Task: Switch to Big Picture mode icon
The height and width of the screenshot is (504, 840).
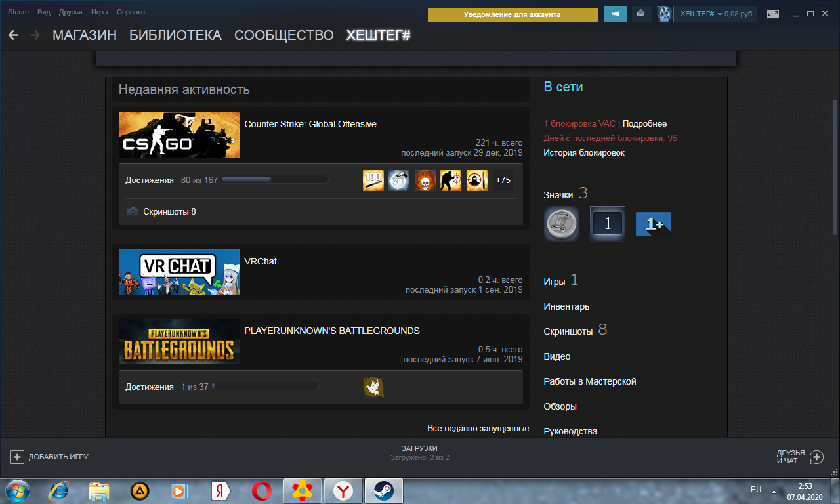Action: pos(773,14)
